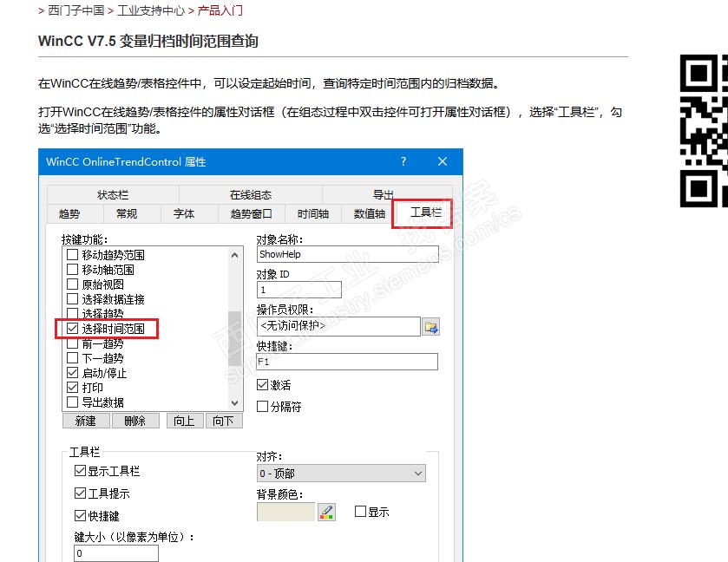Switch to the 在线组态 tab

coord(251,194)
